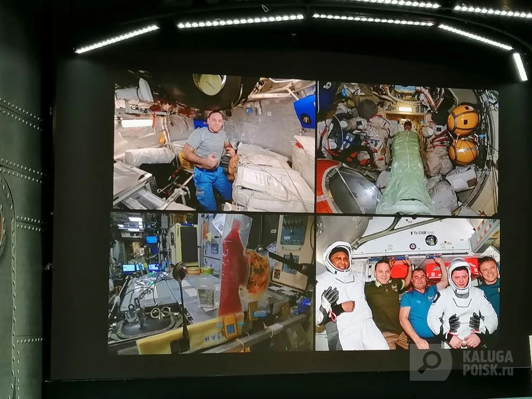Click the yellow handheld device on workbench

pyautogui.click(x=231, y=326)
